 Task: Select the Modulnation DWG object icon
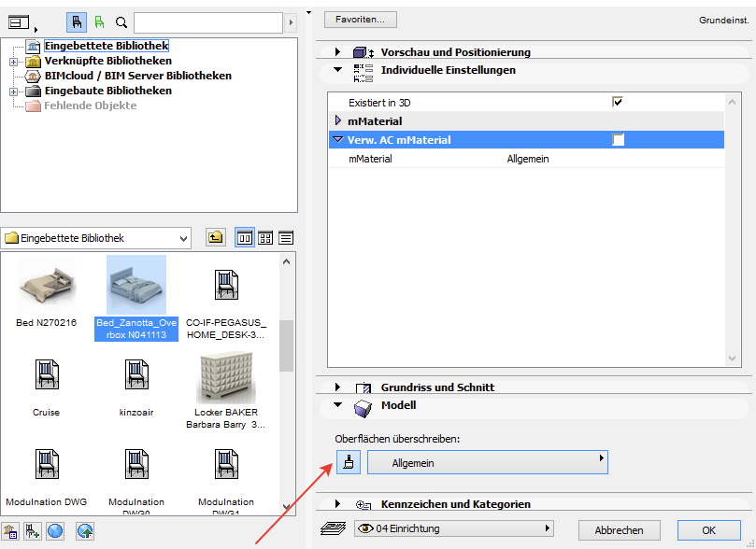(x=47, y=464)
